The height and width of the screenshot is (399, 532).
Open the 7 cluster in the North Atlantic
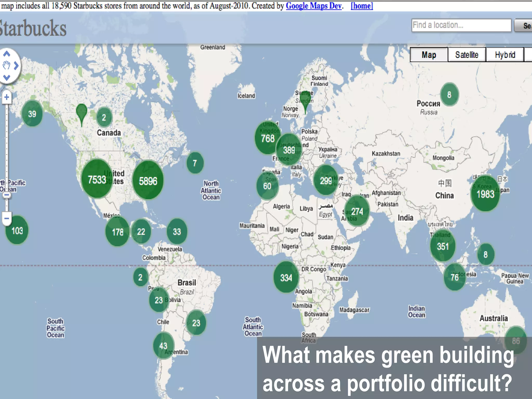pyautogui.click(x=195, y=163)
